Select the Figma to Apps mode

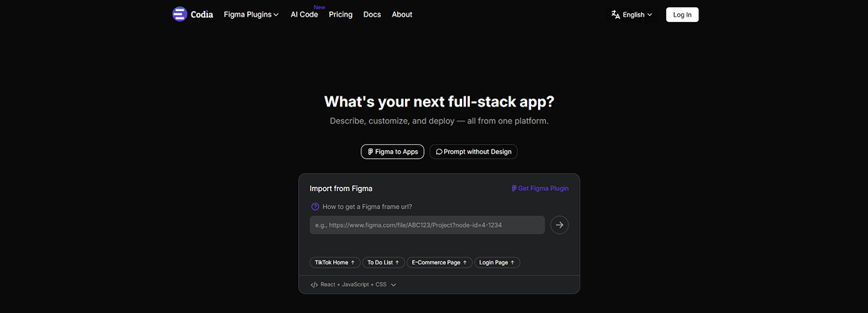point(393,152)
